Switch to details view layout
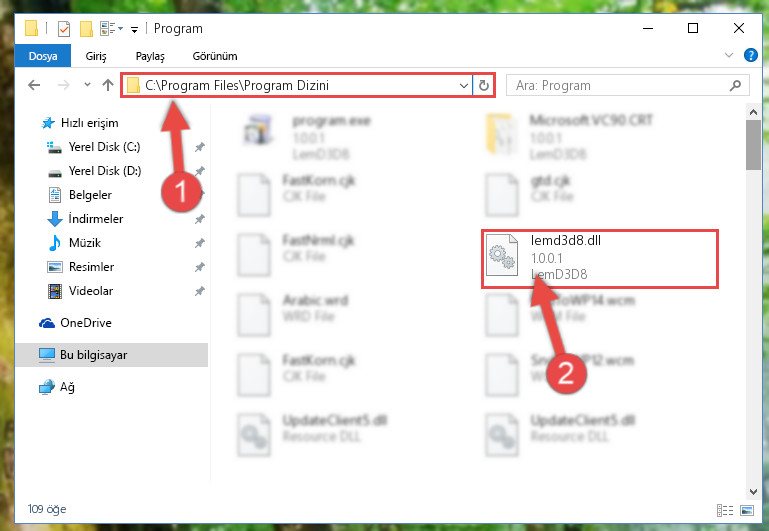The image size is (769, 531). pos(725,510)
